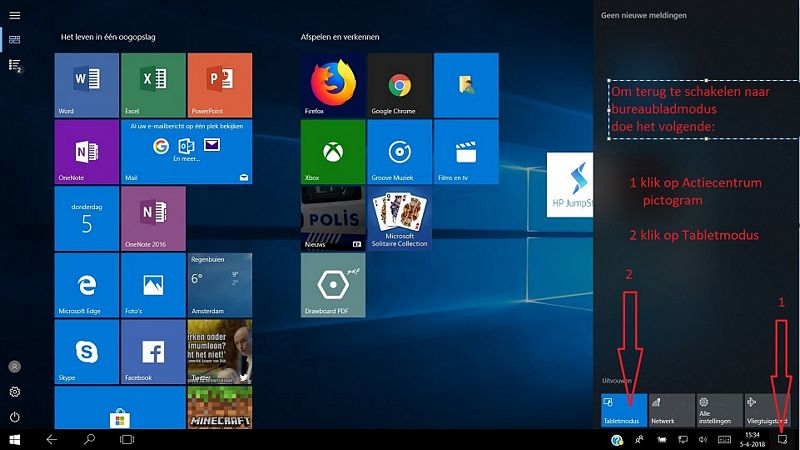Launch the Minecraft tile
The width and height of the screenshot is (800, 450).
pyautogui.click(x=219, y=408)
